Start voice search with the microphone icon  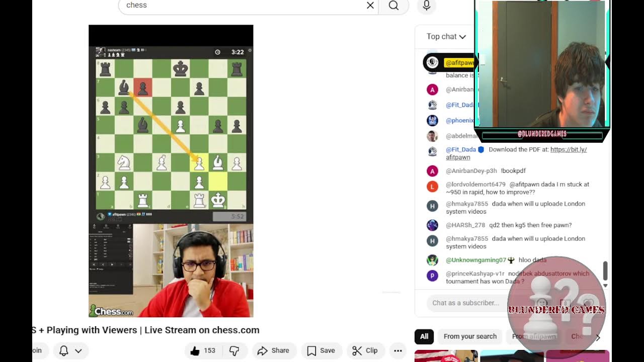[x=427, y=6]
